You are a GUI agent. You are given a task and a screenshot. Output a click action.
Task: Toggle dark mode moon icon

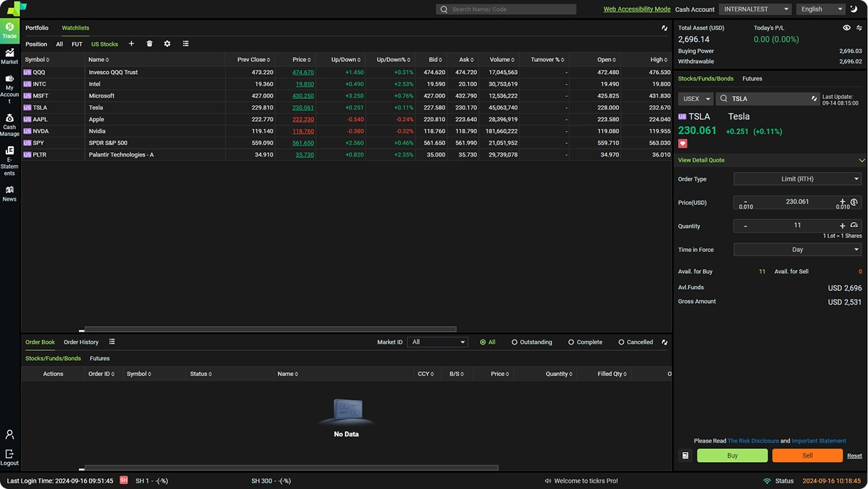click(x=854, y=9)
